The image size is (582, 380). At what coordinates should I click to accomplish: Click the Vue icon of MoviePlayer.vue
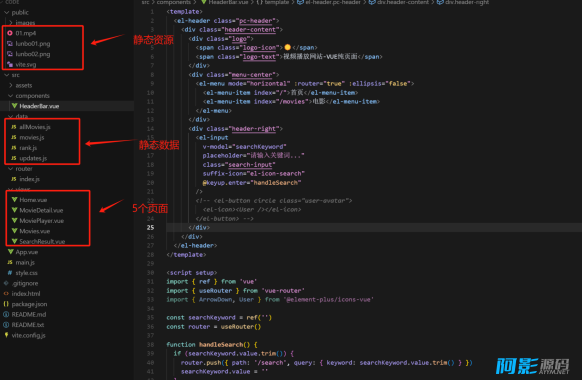pos(14,220)
